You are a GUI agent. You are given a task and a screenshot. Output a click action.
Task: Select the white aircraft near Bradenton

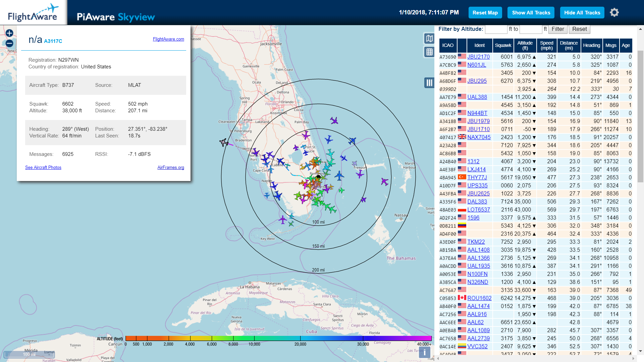[x=224, y=142]
